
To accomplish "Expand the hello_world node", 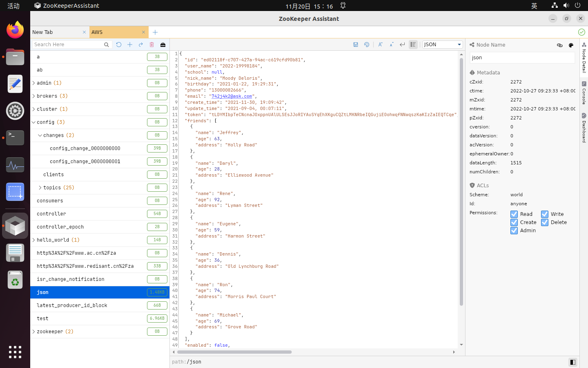I will 33,240.
